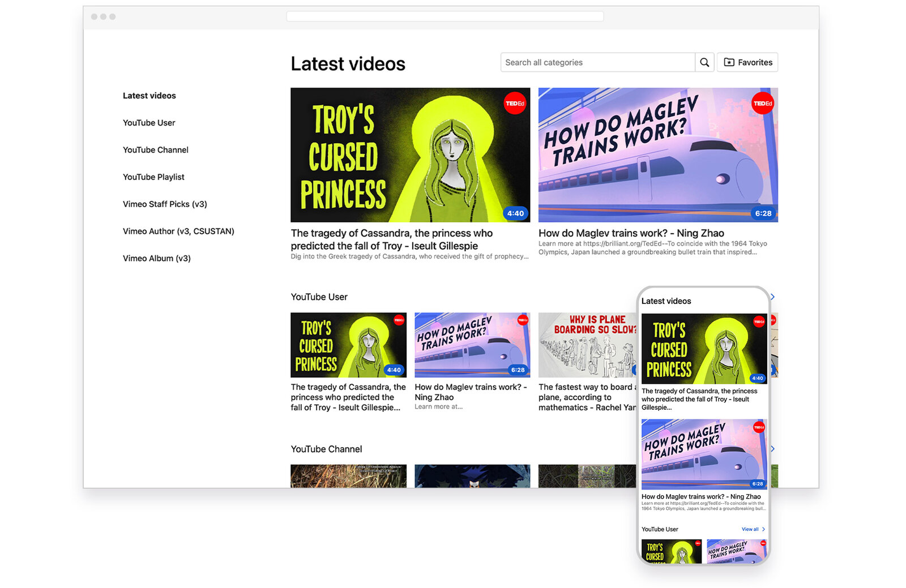The image size is (906, 588).
Task: Click TED-Ed logo on phone Maglev thumbnail
Action: click(759, 427)
